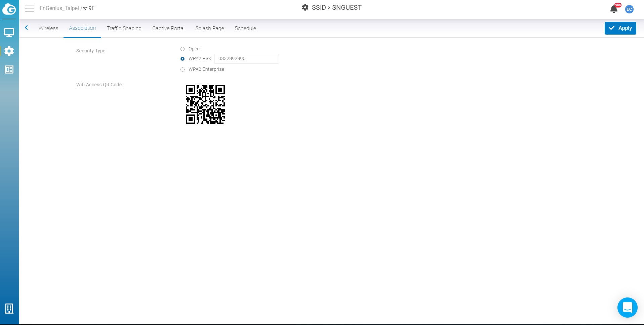
Task: Open the chat support bubble
Action: [x=627, y=307]
